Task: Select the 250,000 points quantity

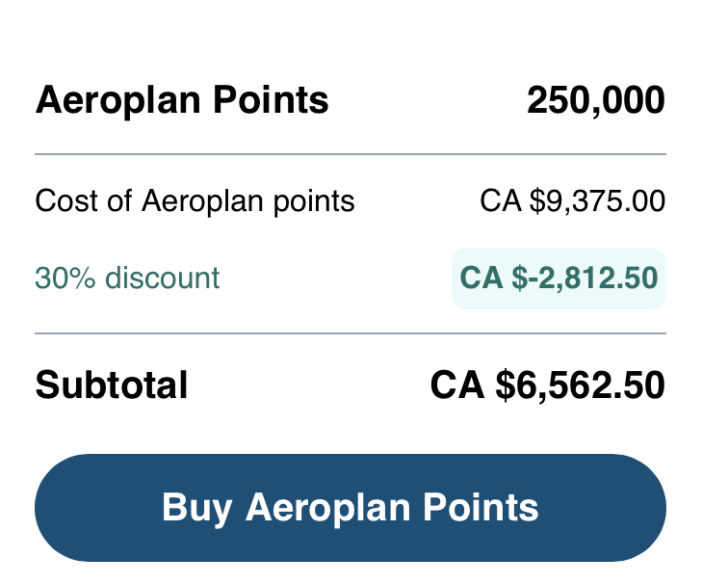Action: pos(595,101)
